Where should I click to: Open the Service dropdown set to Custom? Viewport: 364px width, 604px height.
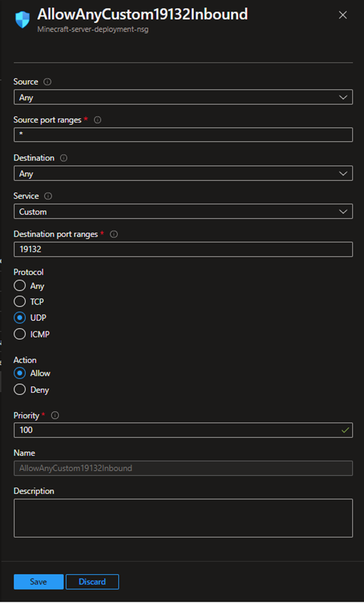[x=183, y=212]
